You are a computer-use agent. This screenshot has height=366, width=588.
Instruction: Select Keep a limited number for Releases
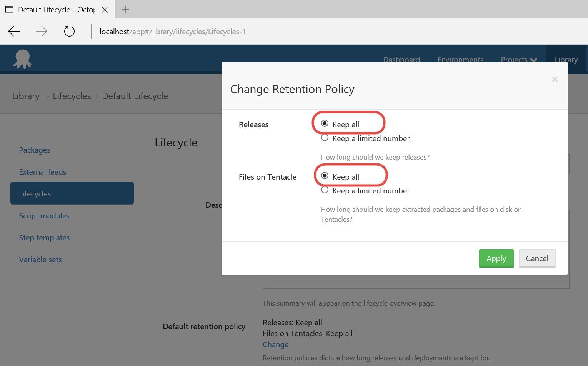325,138
